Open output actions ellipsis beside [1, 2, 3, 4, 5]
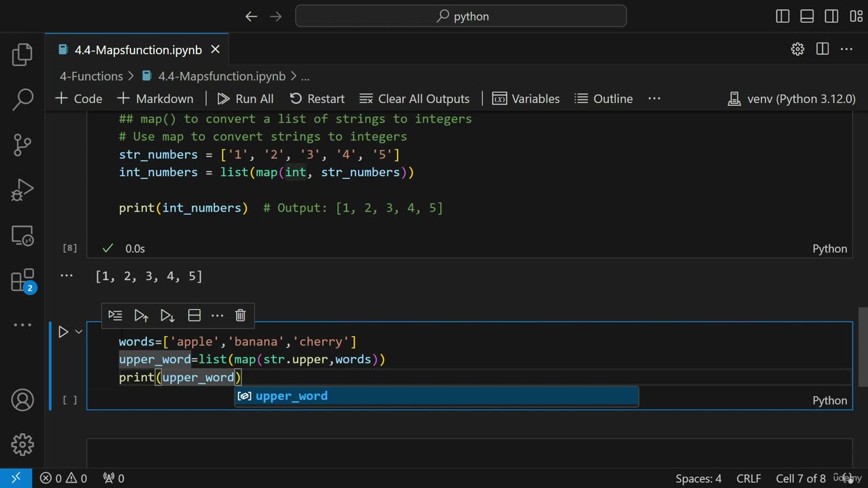 [66, 275]
